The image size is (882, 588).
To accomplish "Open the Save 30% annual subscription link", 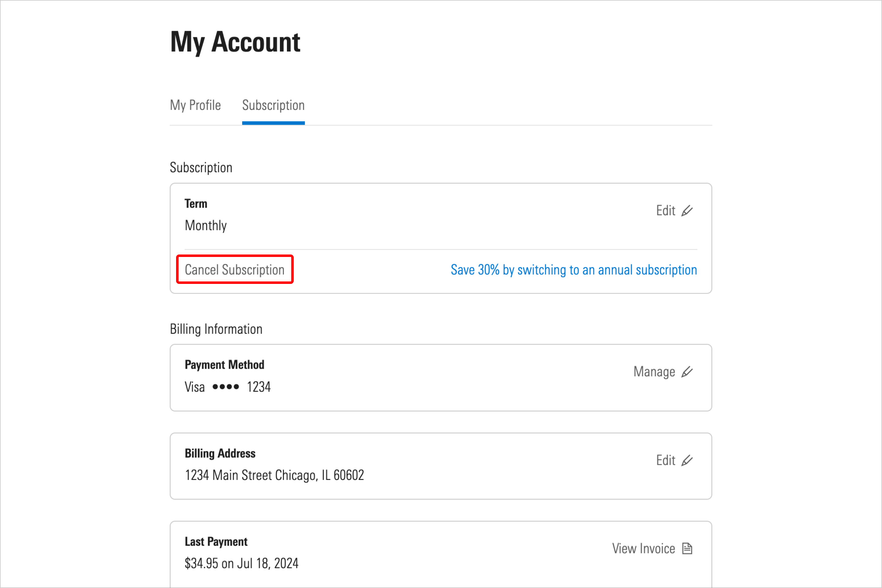I will 574,270.
